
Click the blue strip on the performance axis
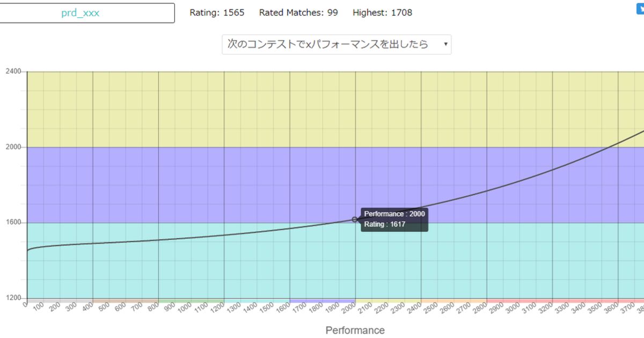click(322, 298)
